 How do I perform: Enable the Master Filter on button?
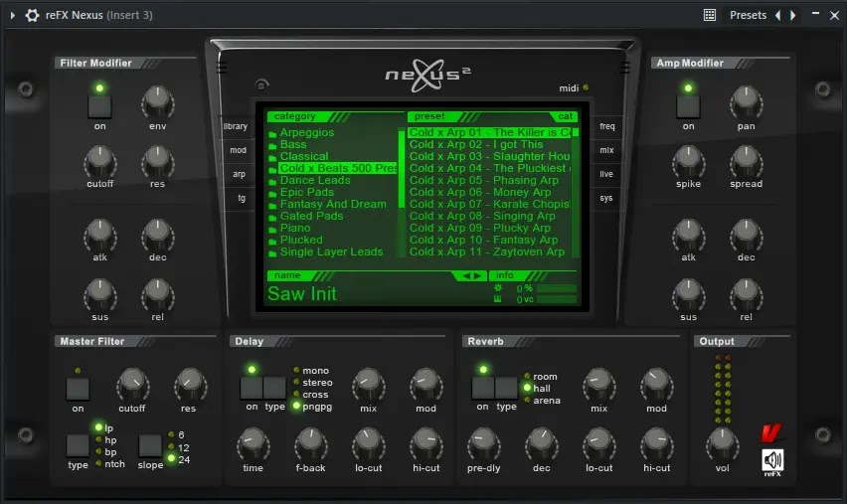[78, 389]
